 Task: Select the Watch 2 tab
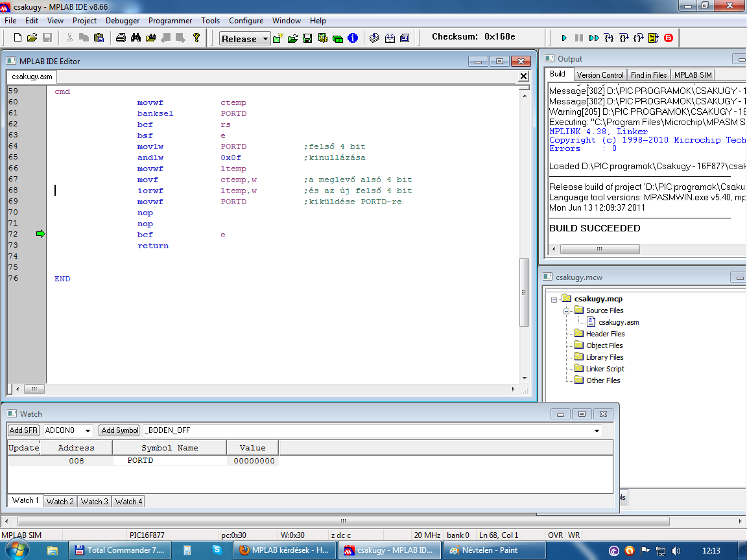click(x=60, y=501)
